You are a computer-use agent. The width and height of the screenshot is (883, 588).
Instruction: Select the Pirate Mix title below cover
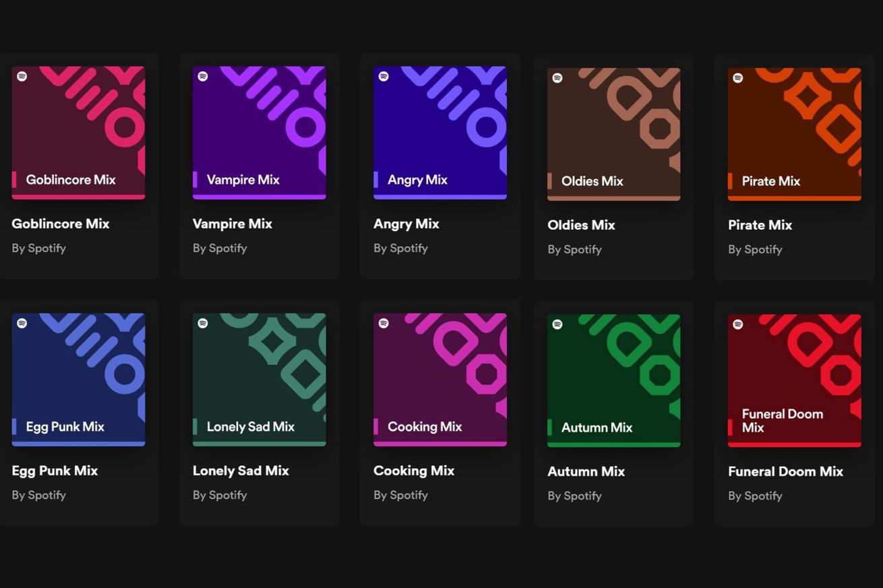pyautogui.click(x=760, y=225)
